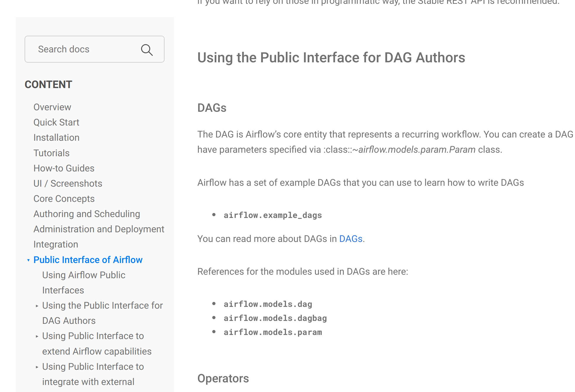575x392 pixels.
Task: Open How-to Guides in the sidebar
Action: coord(64,168)
